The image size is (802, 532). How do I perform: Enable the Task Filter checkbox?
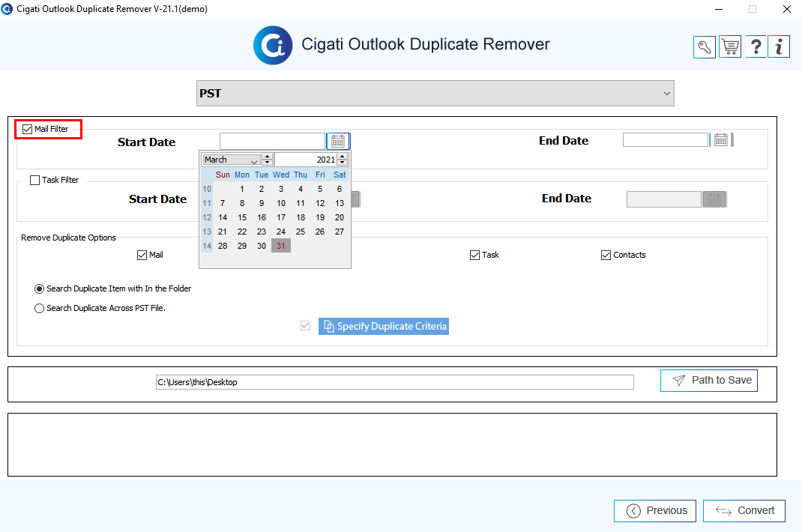tap(34, 180)
